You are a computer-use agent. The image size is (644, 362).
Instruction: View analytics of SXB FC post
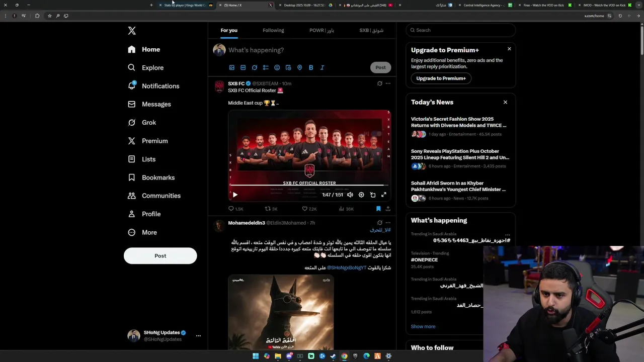pyautogui.click(x=346, y=209)
